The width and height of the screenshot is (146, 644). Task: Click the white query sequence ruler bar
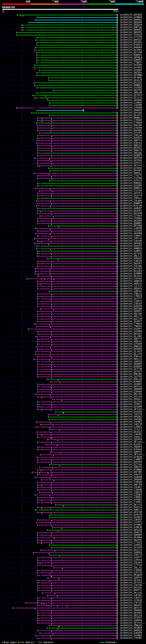[60, 10]
